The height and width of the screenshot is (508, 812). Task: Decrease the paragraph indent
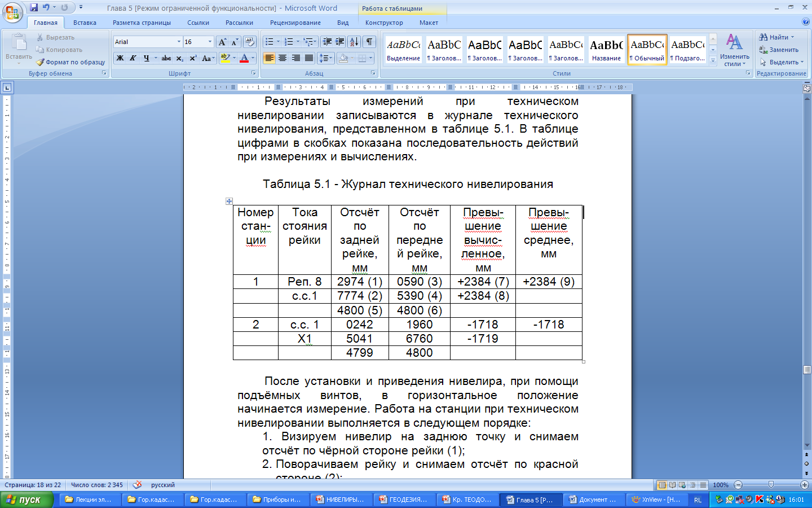pos(327,42)
